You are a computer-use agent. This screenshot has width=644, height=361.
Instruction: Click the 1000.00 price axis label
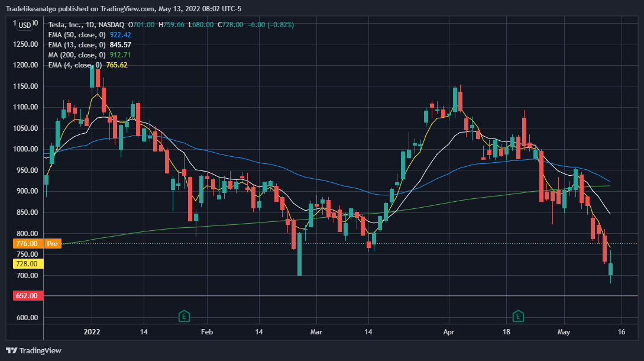coord(25,149)
